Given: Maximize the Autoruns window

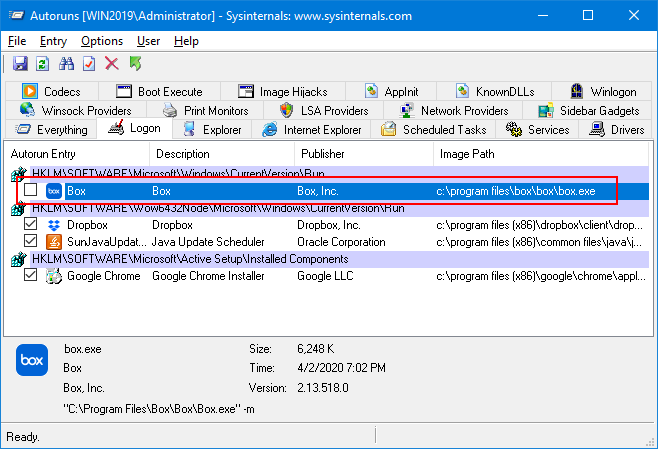Looking at the screenshot, I should tap(588, 16).
